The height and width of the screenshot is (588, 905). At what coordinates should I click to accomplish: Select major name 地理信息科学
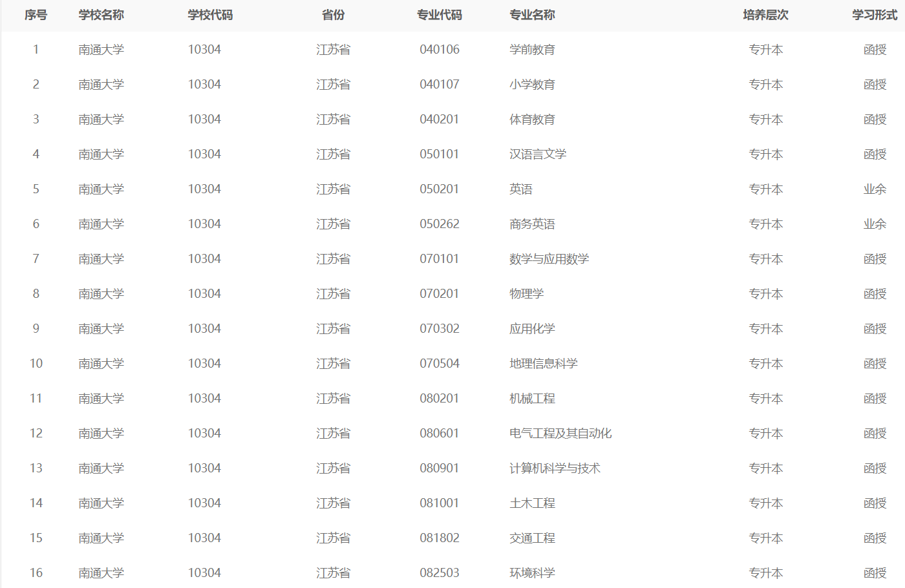coord(544,364)
